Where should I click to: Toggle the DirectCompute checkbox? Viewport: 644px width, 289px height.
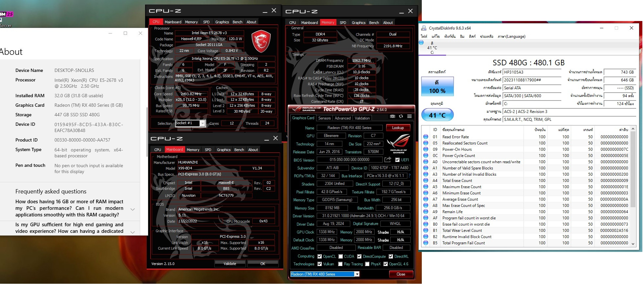click(x=359, y=256)
